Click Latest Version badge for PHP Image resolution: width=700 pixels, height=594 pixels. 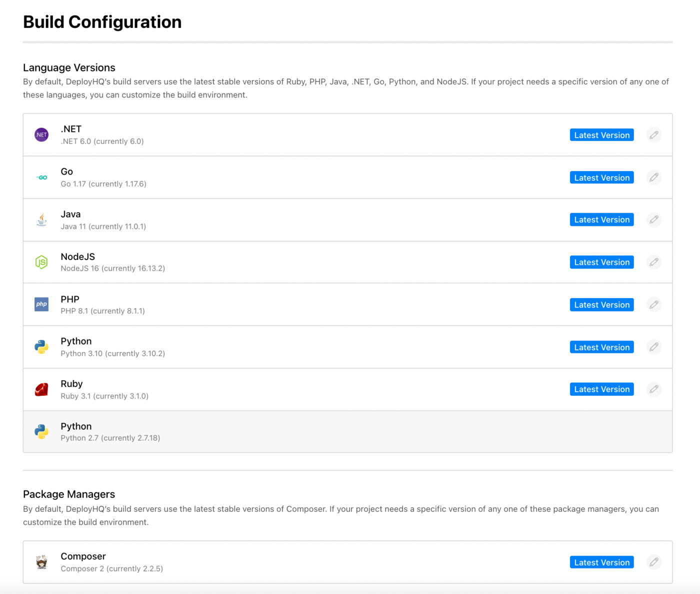pos(602,304)
